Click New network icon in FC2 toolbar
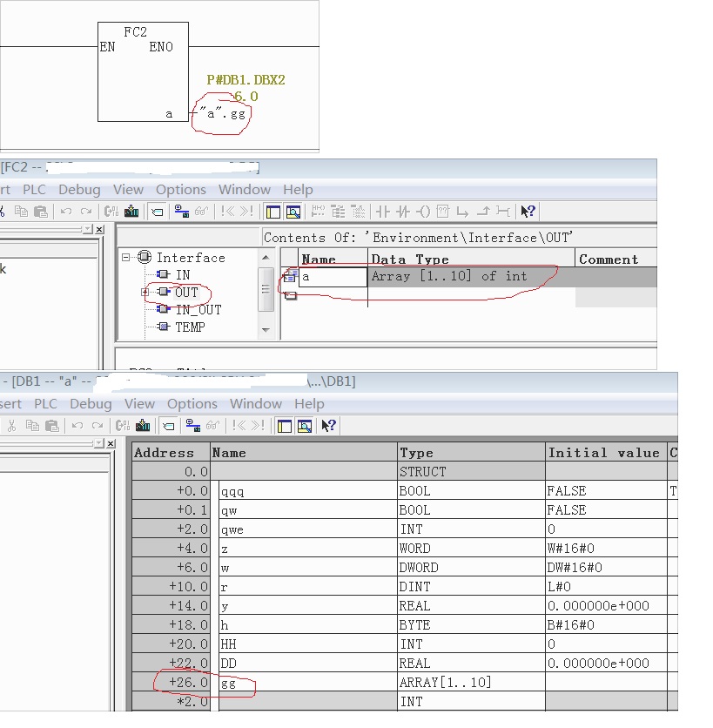The height and width of the screenshot is (728, 713). point(318,212)
